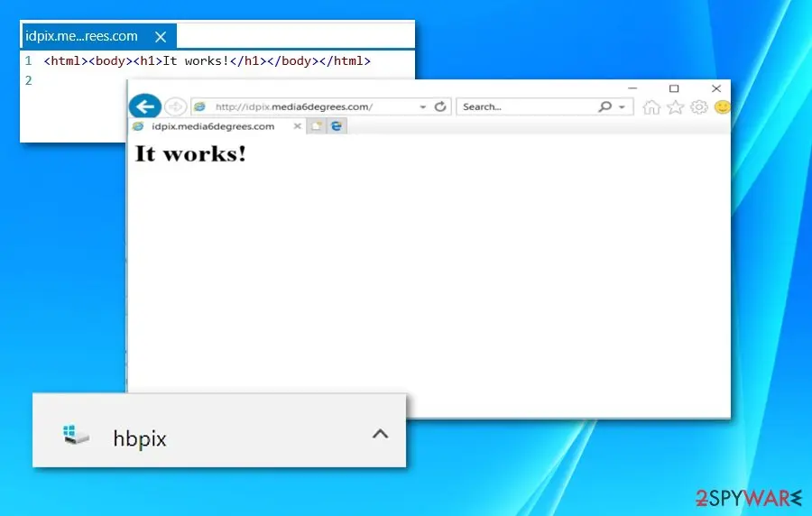Open Favorites star icon

(675, 107)
